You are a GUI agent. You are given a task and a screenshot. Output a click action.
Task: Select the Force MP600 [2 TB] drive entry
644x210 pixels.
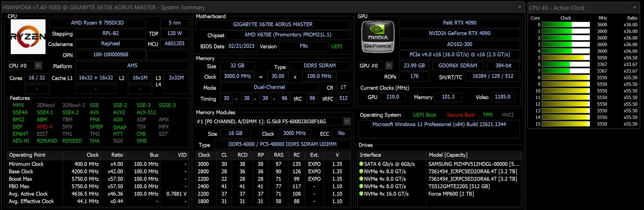[x=451, y=194]
